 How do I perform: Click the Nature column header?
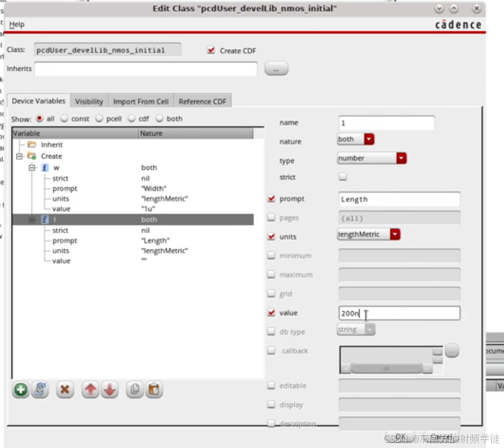[x=196, y=134]
